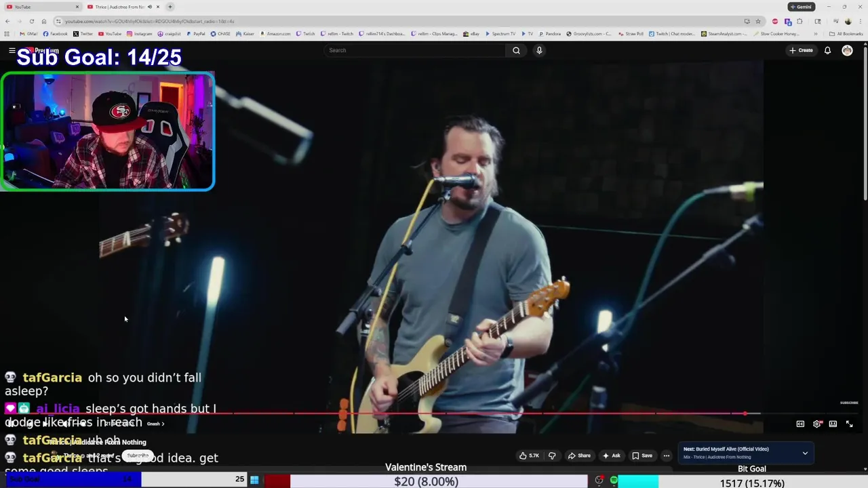The width and height of the screenshot is (868, 488).
Task: Open player settings gear
Action: 816,424
